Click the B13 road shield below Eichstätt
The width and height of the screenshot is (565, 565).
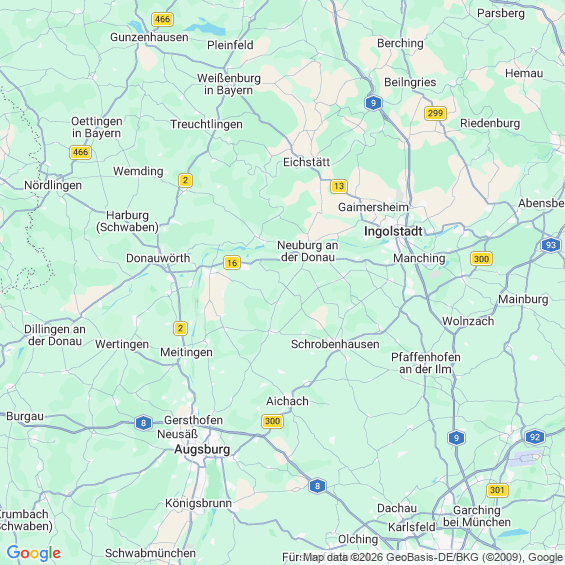tap(339, 186)
